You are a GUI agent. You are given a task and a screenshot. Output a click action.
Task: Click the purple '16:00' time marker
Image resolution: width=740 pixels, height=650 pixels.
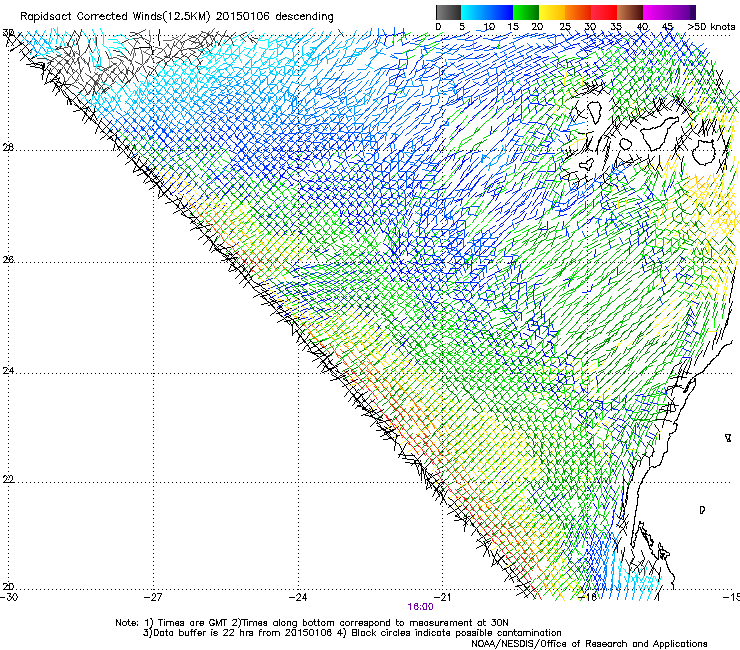pos(420,607)
